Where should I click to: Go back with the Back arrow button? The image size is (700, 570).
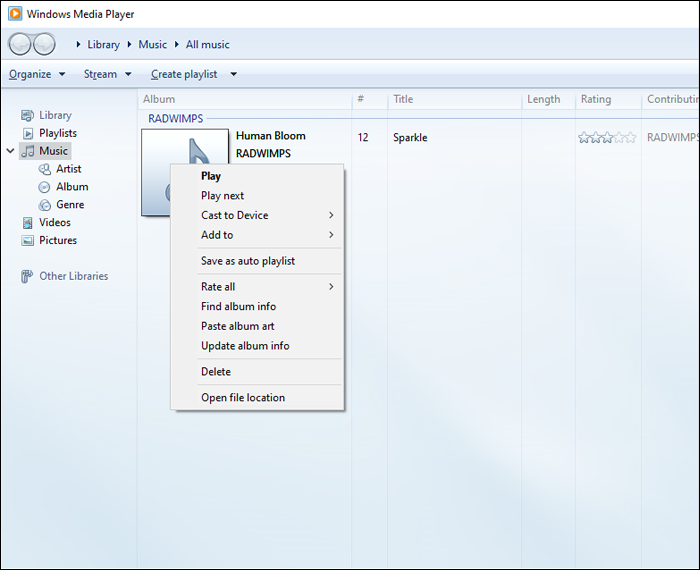pyautogui.click(x=20, y=44)
